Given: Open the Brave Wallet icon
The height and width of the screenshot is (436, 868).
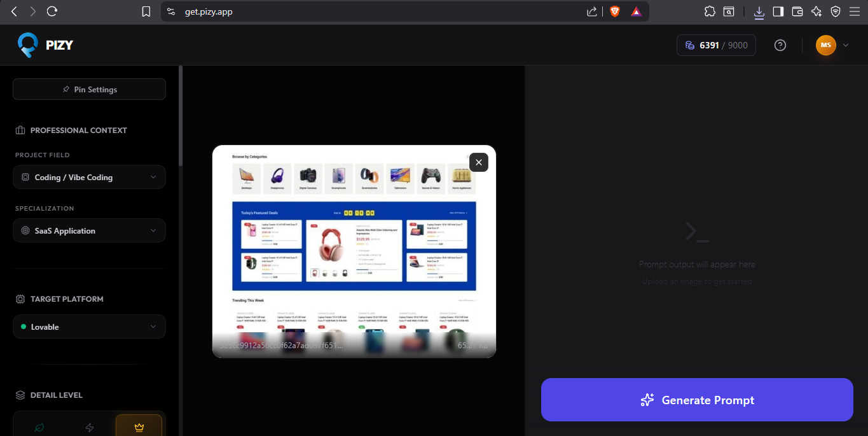Looking at the screenshot, I should tap(797, 11).
